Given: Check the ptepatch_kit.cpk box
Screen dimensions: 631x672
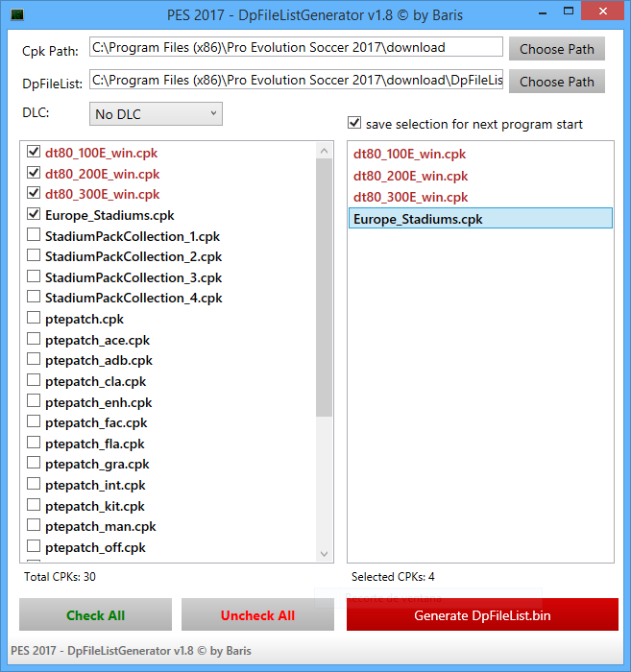Looking at the screenshot, I should coord(34,504).
